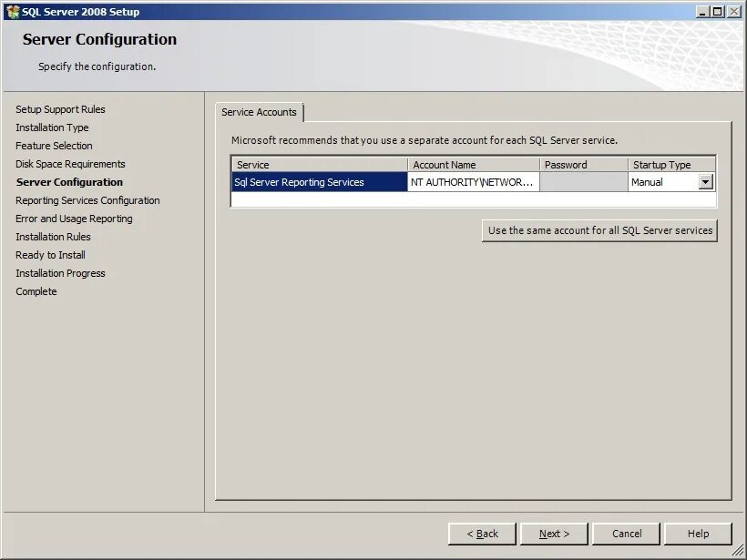Click the Account Name column header
The height and width of the screenshot is (560, 747).
(x=474, y=165)
